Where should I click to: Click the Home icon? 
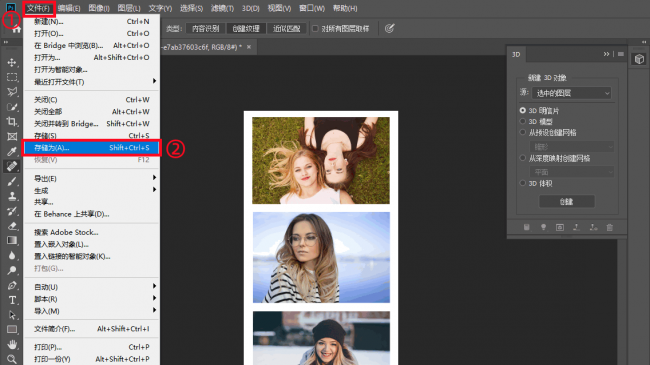click(16, 29)
